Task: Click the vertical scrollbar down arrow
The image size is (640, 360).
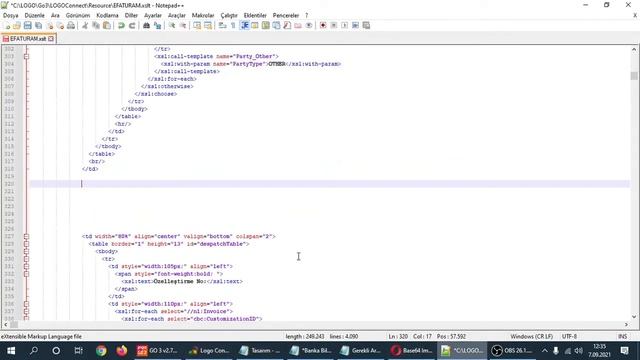Action: (x=634, y=317)
